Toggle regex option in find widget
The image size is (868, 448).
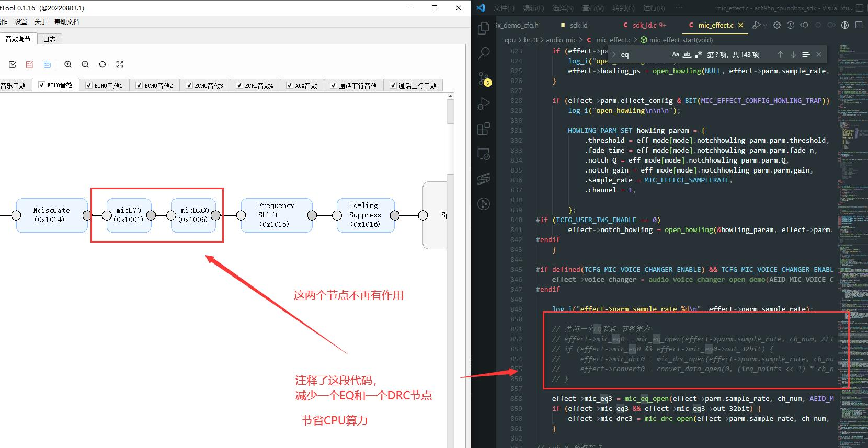click(699, 54)
